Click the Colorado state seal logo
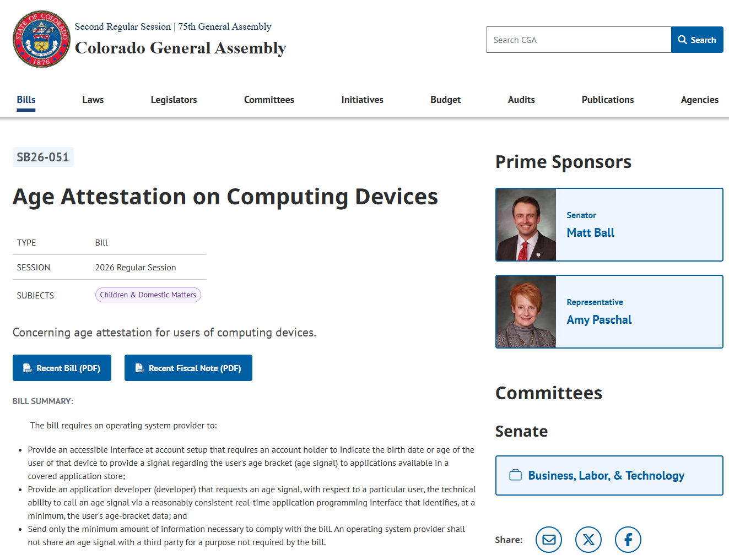Viewport: 729px width, 560px height. 41,39
